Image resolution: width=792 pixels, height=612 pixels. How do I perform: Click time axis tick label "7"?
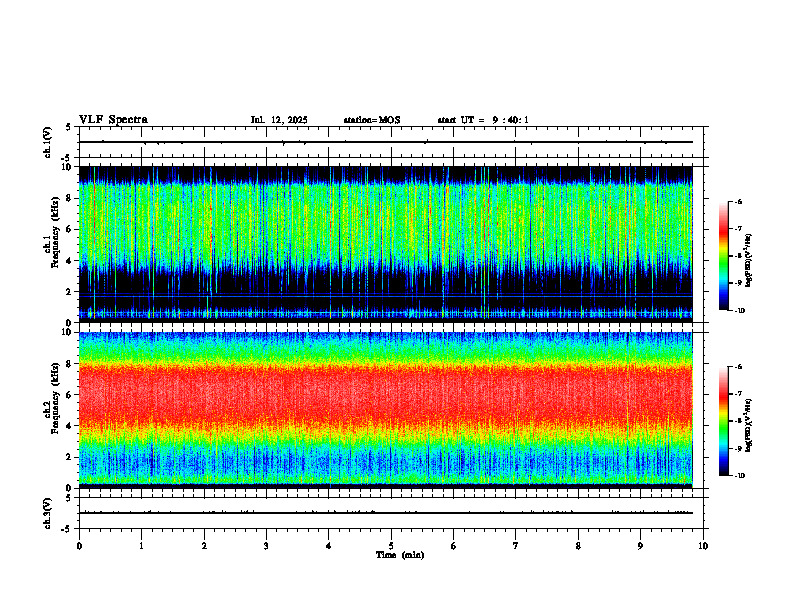[x=516, y=546]
